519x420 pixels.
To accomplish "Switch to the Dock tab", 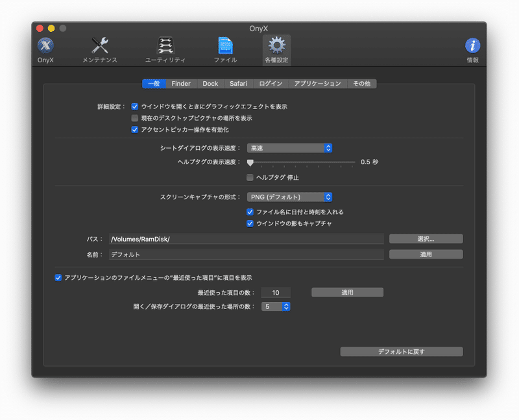I will (x=210, y=84).
